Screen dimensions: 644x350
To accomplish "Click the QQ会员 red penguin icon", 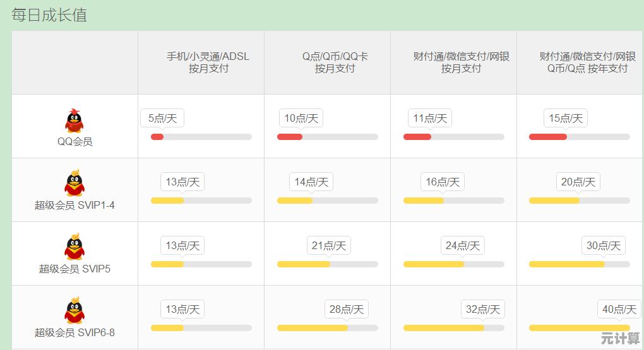I will 75,120.
